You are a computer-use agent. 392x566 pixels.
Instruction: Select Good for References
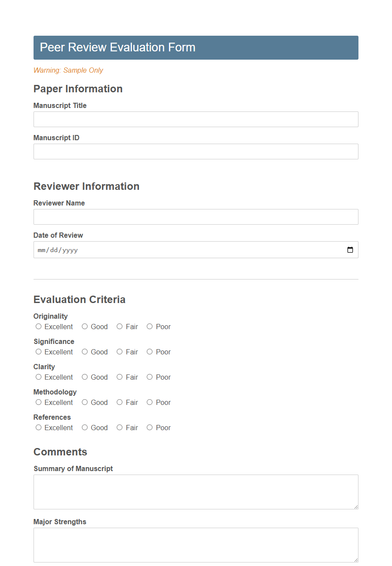point(84,427)
